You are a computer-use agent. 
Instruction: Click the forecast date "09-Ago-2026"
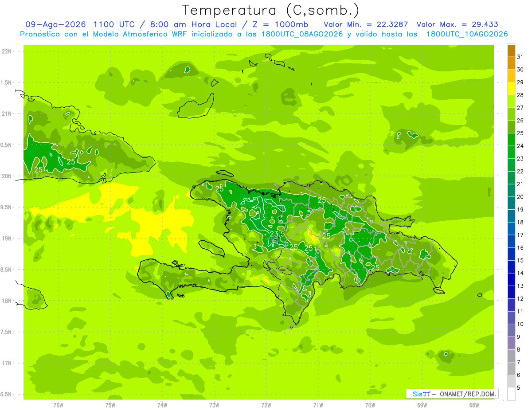click(x=56, y=24)
